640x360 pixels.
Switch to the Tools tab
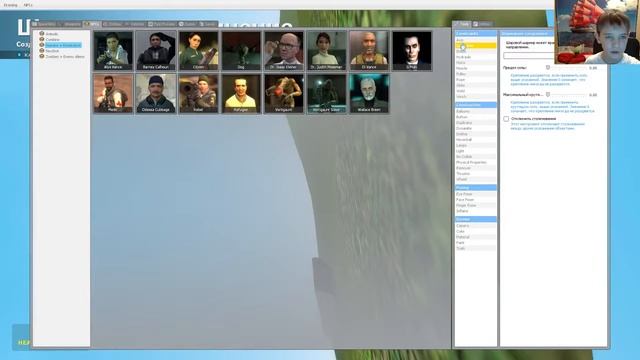click(x=462, y=24)
